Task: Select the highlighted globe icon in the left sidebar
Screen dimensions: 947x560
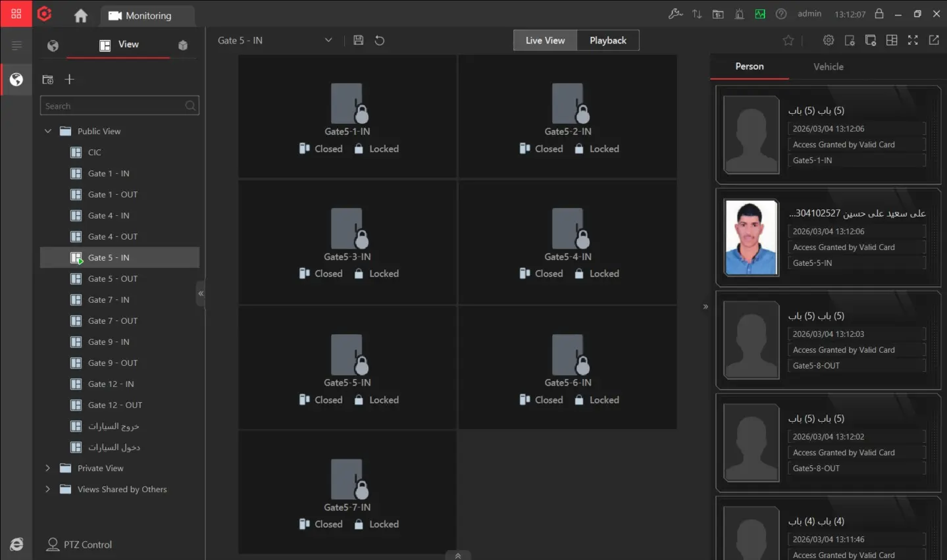Action: point(16,80)
